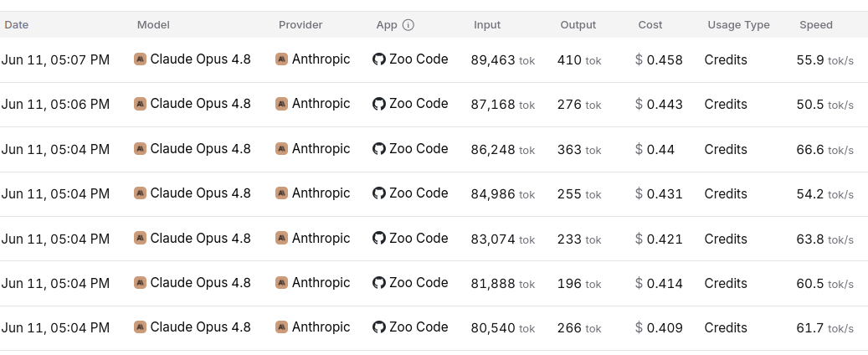Image resolution: width=868 pixels, height=355 pixels.
Task: Click the 66.6 tok/s speed value
Action: 824,150
